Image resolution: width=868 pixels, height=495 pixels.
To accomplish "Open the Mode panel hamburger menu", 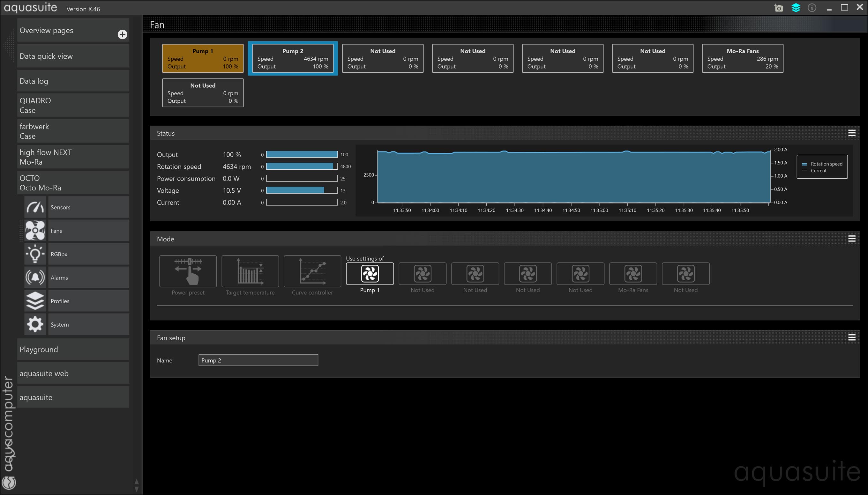I will [x=852, y=239].
